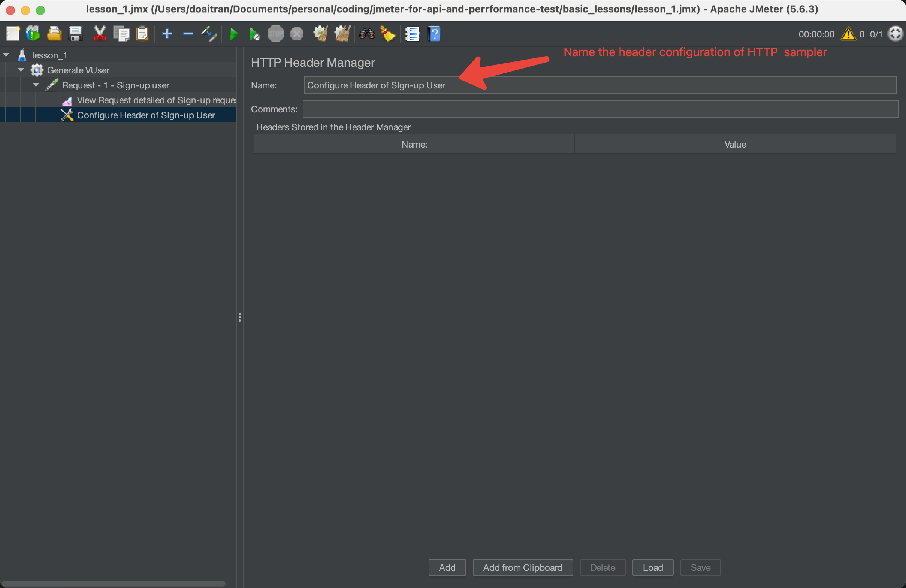Screen dimensions: 906x588
Task: Click the remote engines status icon
Action: click(x=896, y=34)
